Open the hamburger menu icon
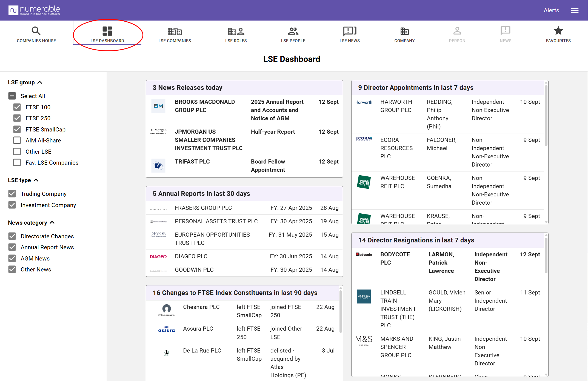 575,10
